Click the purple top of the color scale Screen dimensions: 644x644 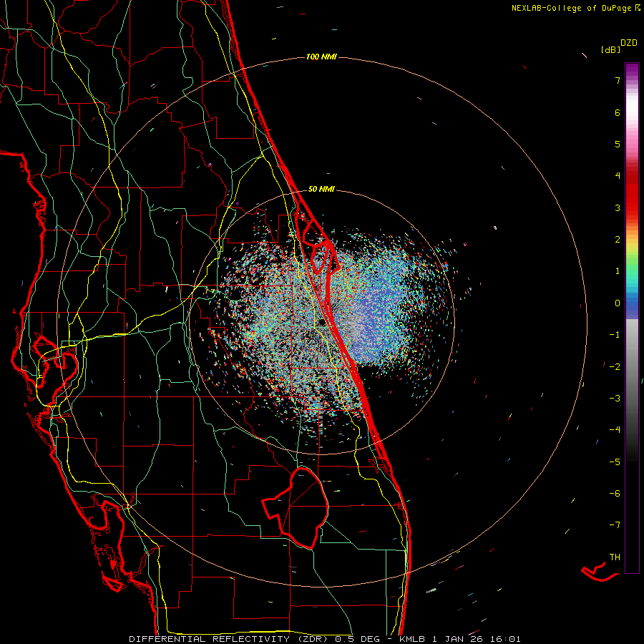[x=632, y=69]
